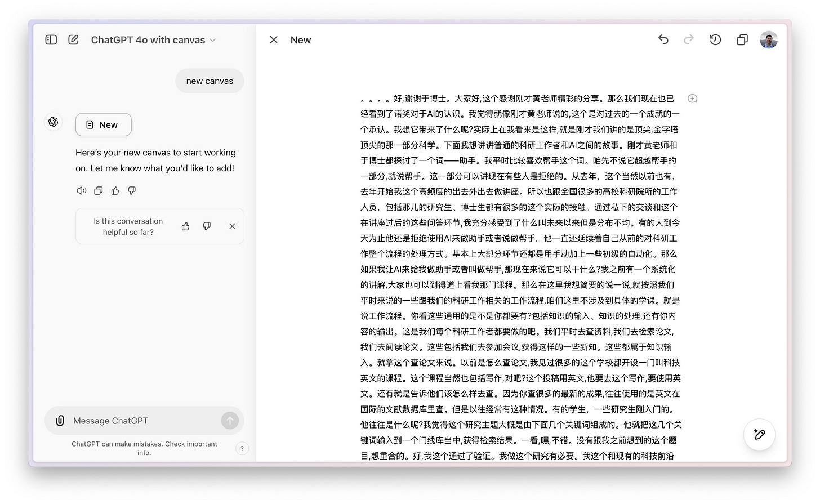Attach a file with the paperclip icon
The height and width of the screenshot is (504, 820).
click(60, 421)
